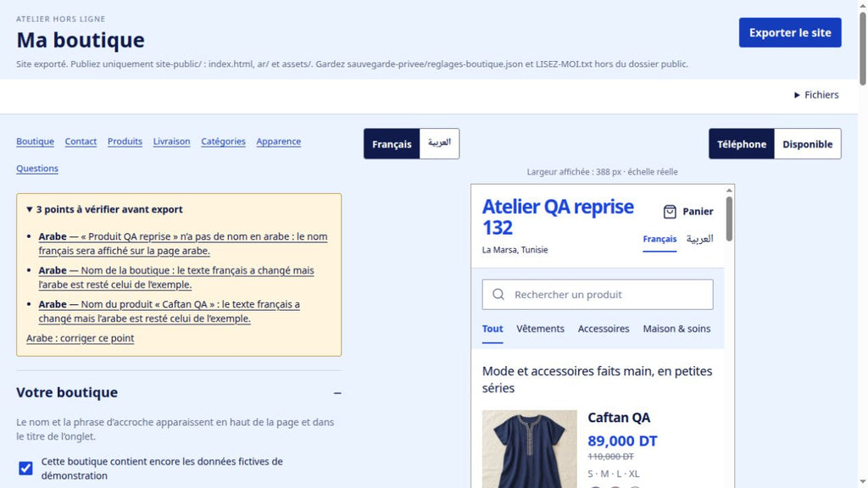Viewport: 868px width, 488px height.
Task: Click the Ma boutique heading
Action: tap(81, 41)
